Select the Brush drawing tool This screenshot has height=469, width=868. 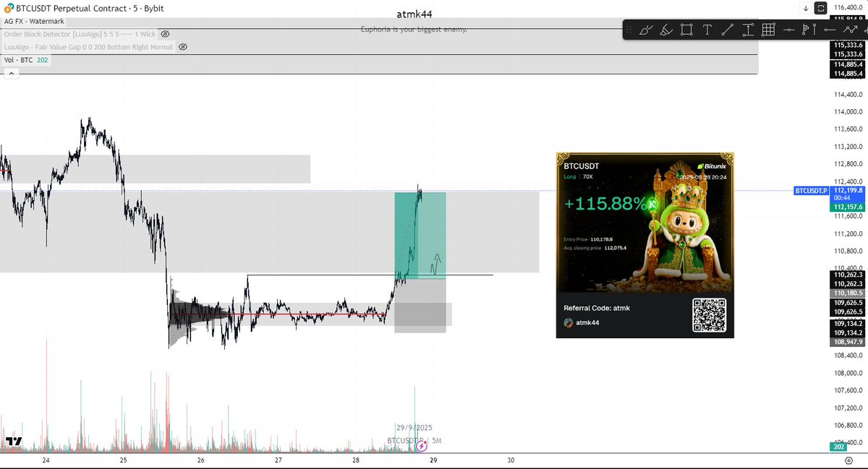(647, 30)
